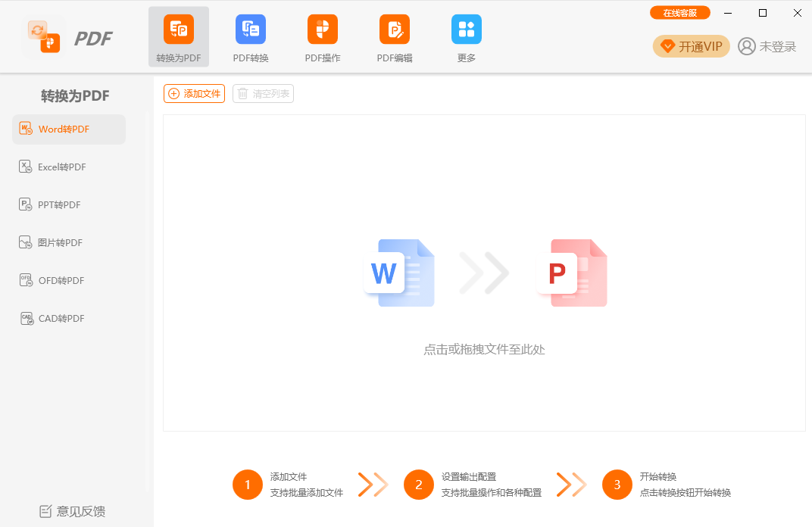
Task: Click the app PDF logo
Action: 69,37
